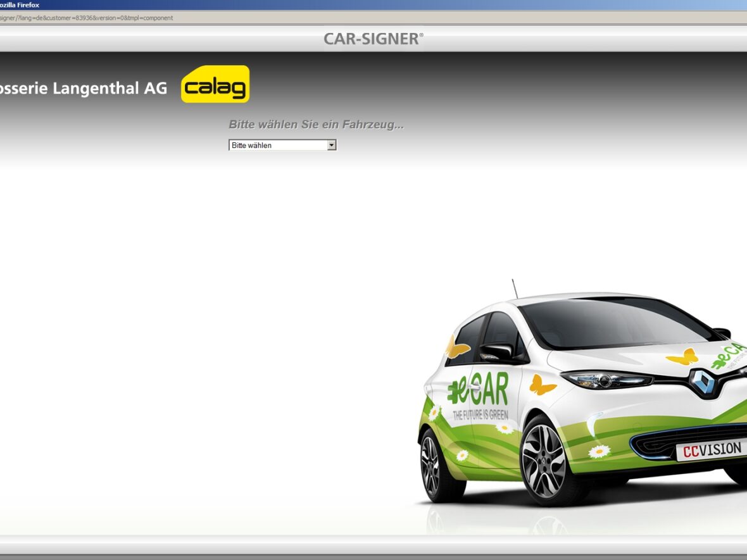Click the 'Karosserie Langenthal AG' company name
Image resolution: width=747 pixels, height=560 pixels.
[x=82, y=89]
